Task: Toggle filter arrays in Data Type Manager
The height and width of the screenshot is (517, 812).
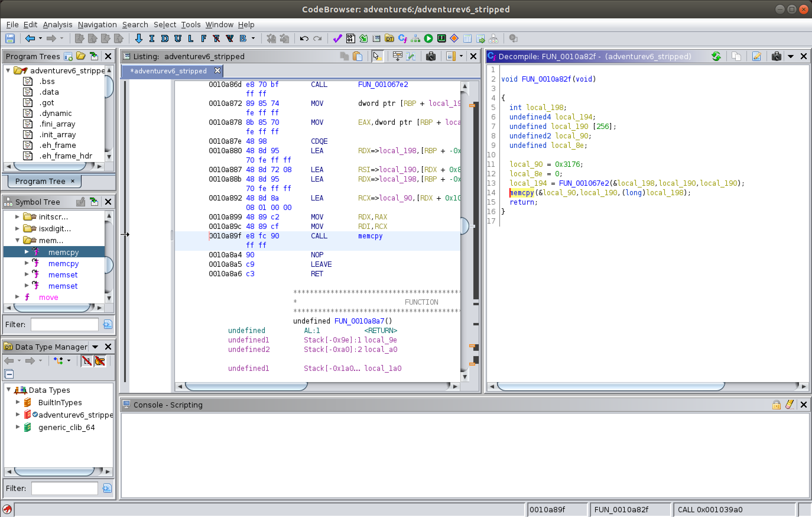Action: 86,361
